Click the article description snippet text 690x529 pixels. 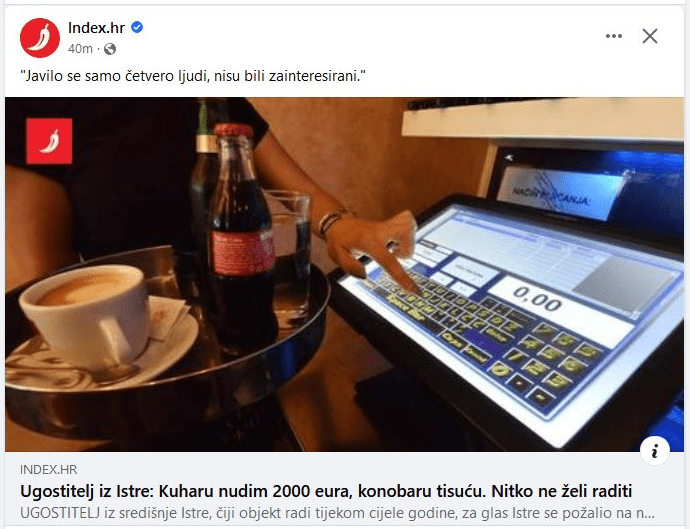click(x=338, y=513)
